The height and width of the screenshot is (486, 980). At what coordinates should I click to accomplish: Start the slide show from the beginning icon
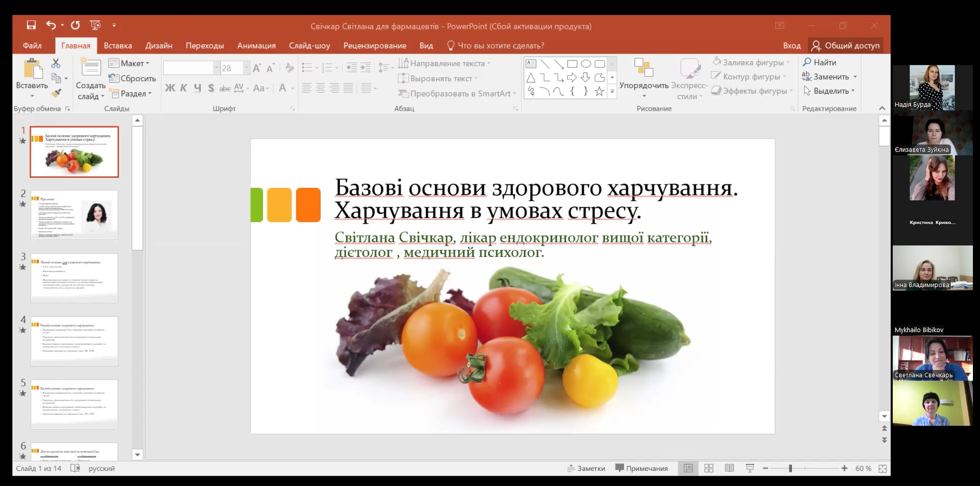(x=95, y=25)
